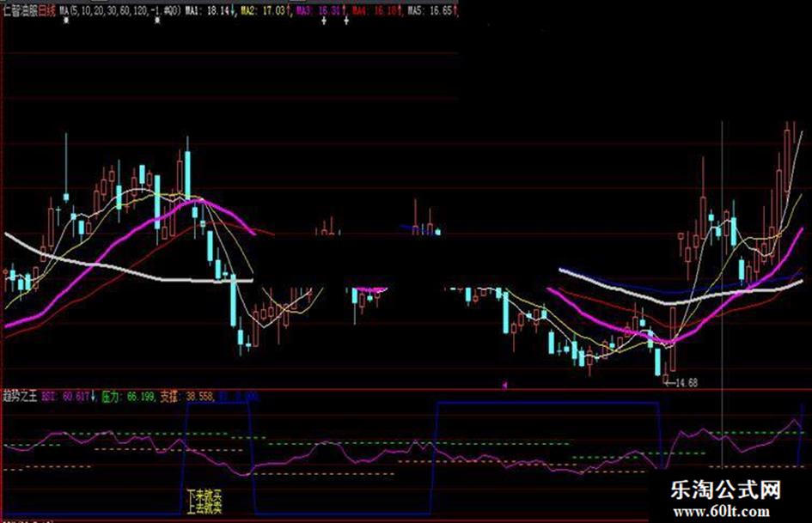Click the yellow 下来就买 上去就卖 annotation
This screenshot has width=812, height=523.
(x=205, y=502)
